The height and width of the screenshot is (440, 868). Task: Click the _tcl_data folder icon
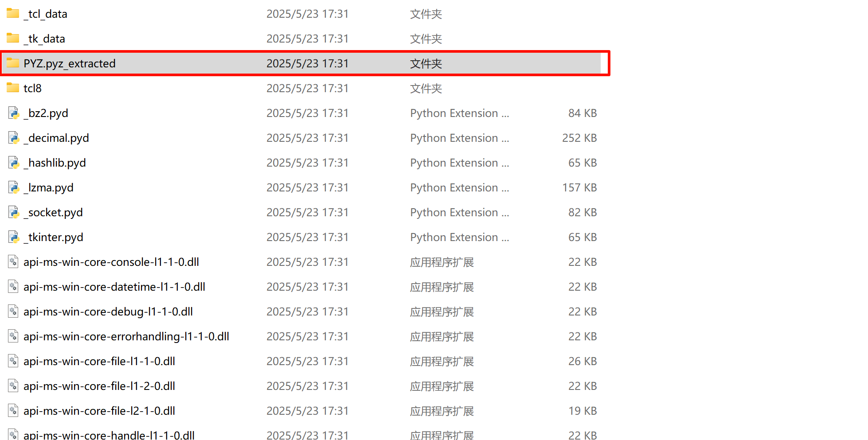[x=13, y=14]
